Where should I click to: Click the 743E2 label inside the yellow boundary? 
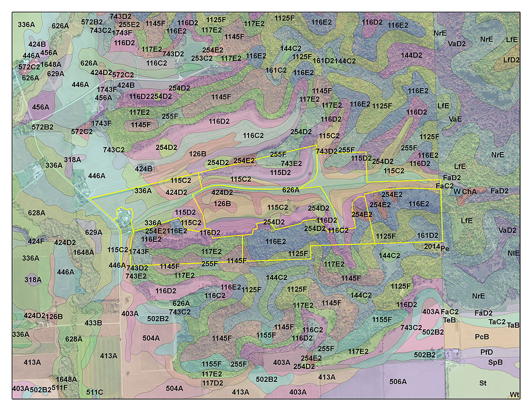click(291, 164)
